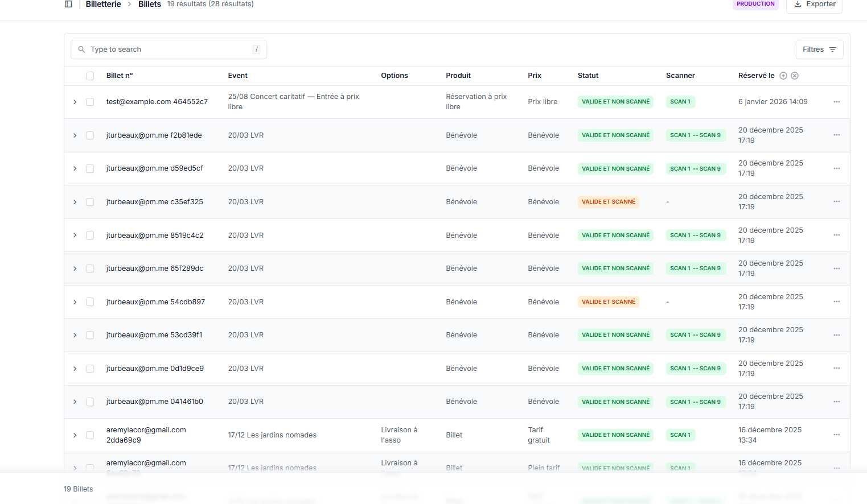Tick the checkbox for ticket 8519c4c2
This screenshot has width=867, height=504.
90,236
